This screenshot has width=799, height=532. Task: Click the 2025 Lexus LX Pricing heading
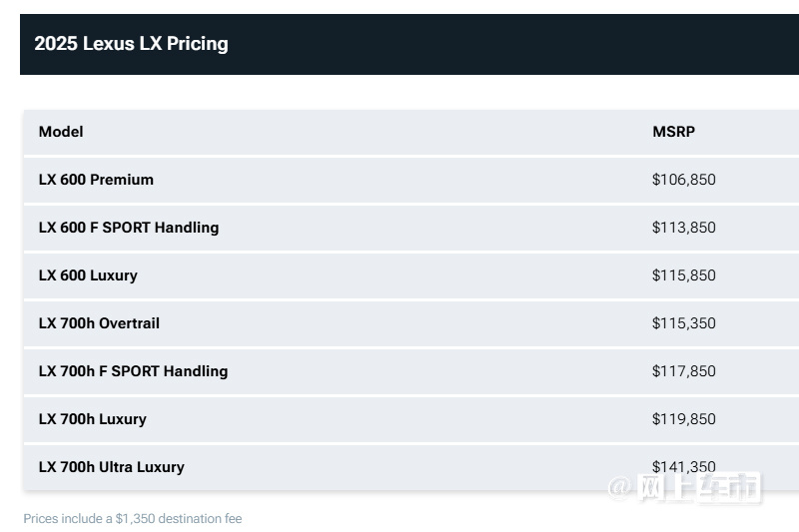(131, 44)
